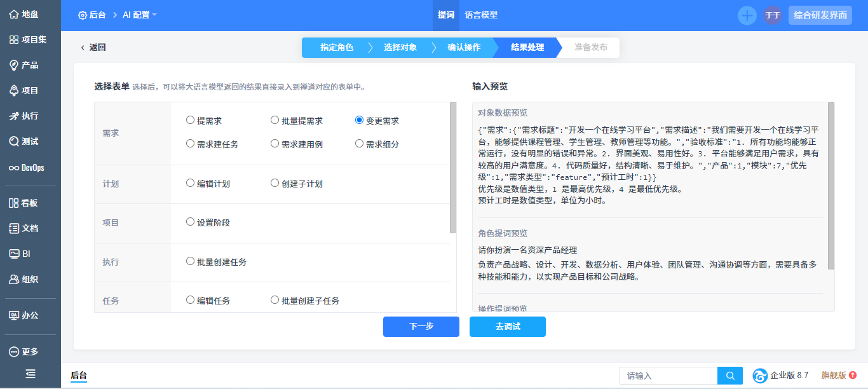Screen dimensions: 868x389
Task: Switch to the 语言模型 tab
Action: click(x=481, y=15)
